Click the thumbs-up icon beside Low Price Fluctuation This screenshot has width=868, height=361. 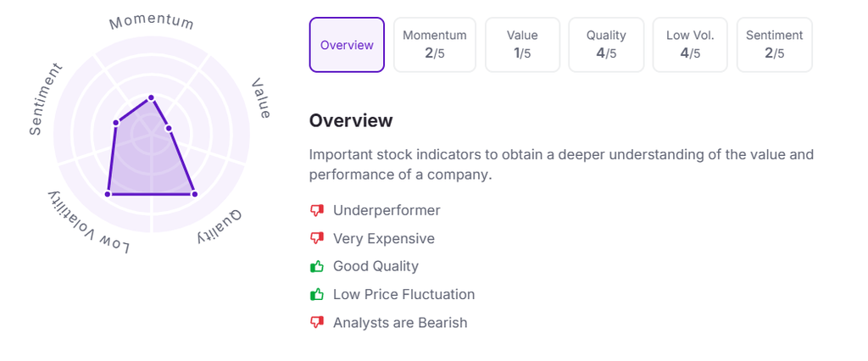click(318, 294)
